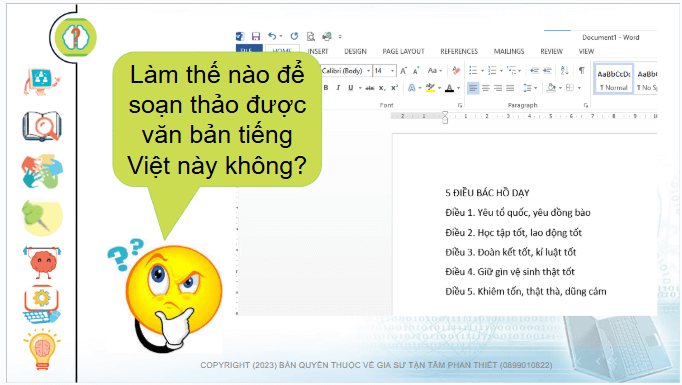Click the Multilevel List icon
Viewport: 682px width, 385px height.
pos(512,70)
